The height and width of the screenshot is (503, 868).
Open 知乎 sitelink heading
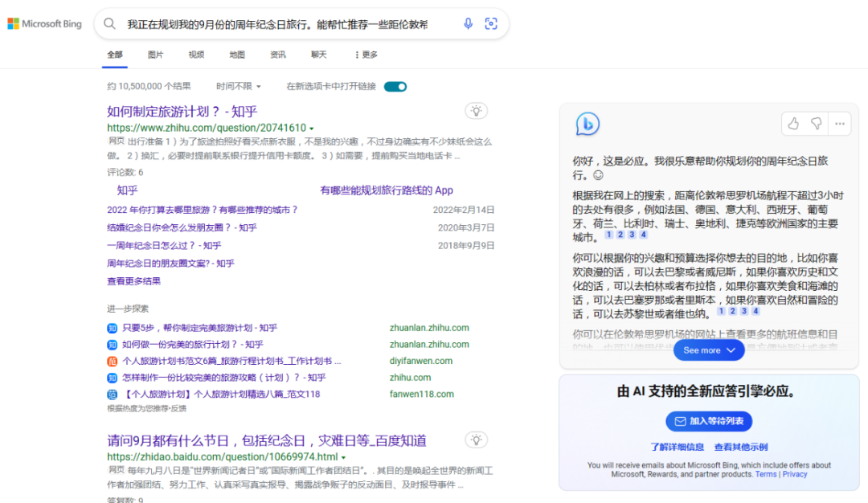point(127,190)
